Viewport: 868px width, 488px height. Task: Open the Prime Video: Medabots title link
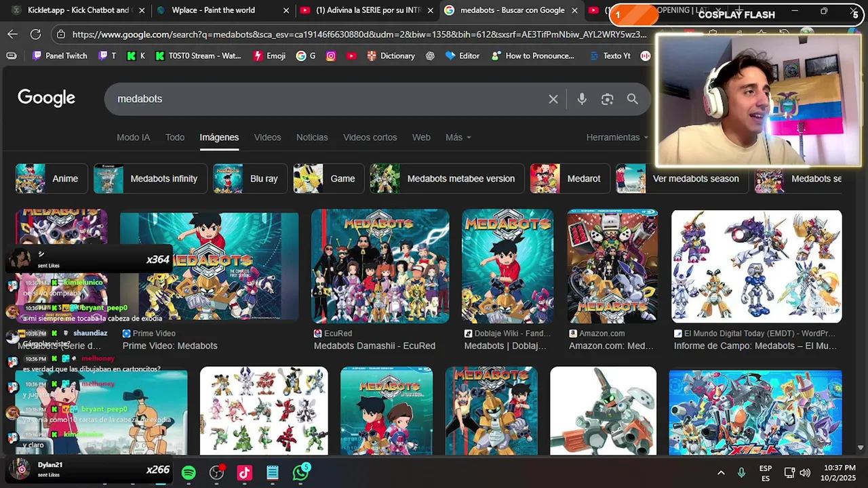click(x=170, y=346)
